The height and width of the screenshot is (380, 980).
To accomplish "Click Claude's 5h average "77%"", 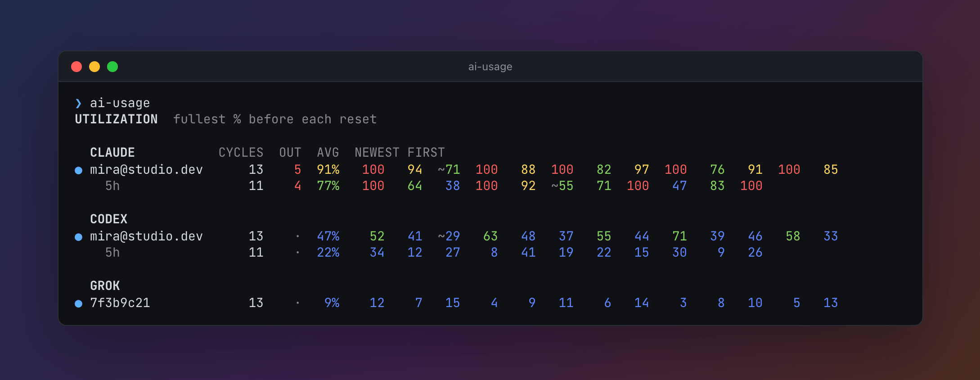I will click(328, 186).
